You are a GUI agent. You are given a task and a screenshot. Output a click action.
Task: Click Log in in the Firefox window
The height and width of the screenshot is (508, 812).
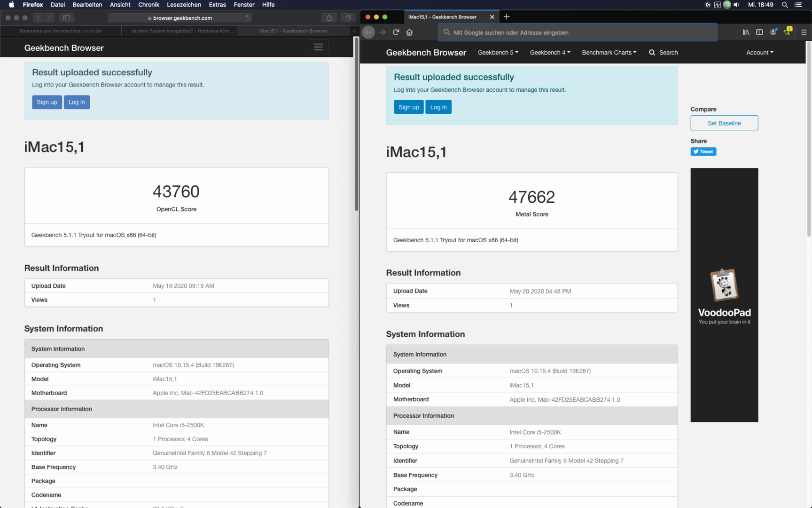click(x=438, y=107)
